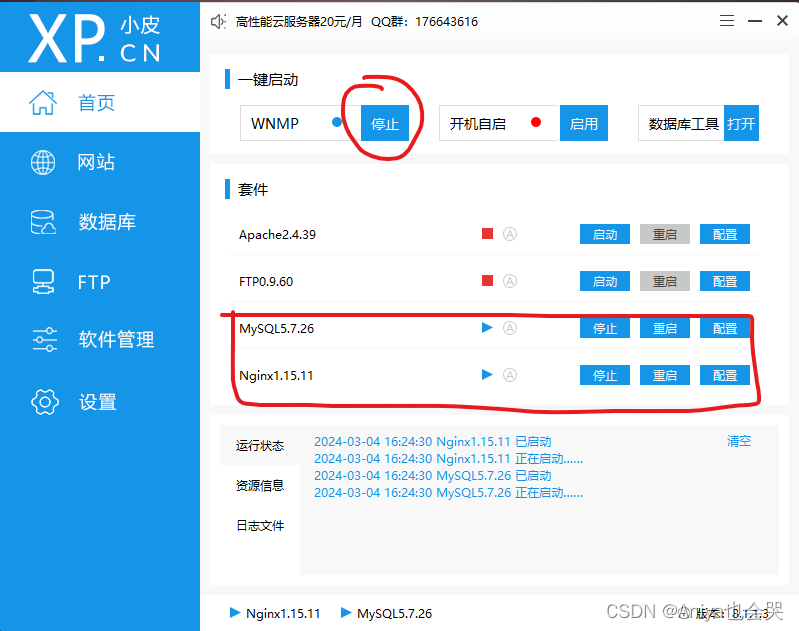
Task: Click the sliders icon beside 软件管理
Action: tap(45, 339)
